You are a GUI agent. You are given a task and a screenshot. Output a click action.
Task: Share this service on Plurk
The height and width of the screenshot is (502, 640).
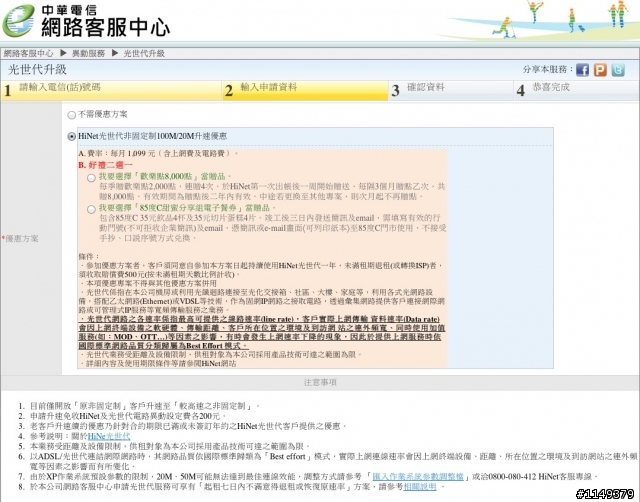(x=600, y=70)
